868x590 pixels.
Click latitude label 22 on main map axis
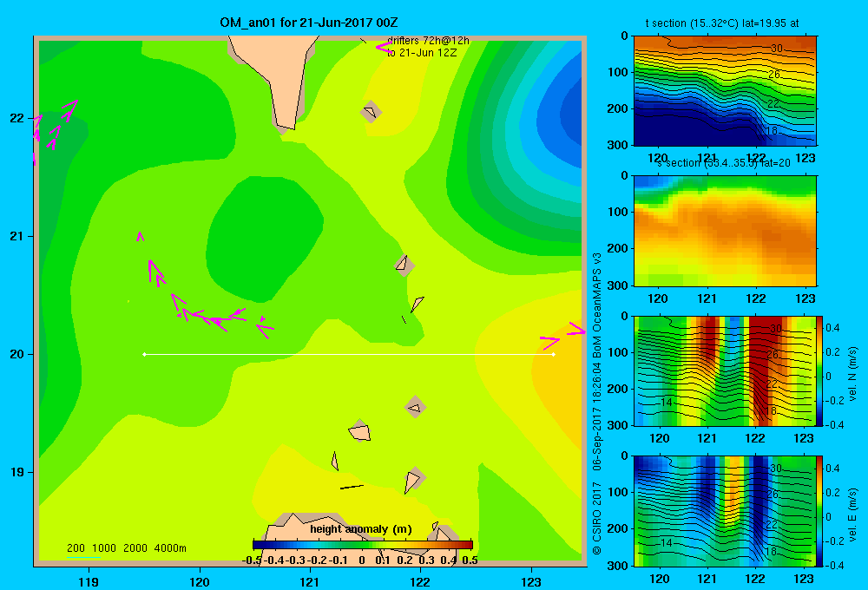coord(16,118)
